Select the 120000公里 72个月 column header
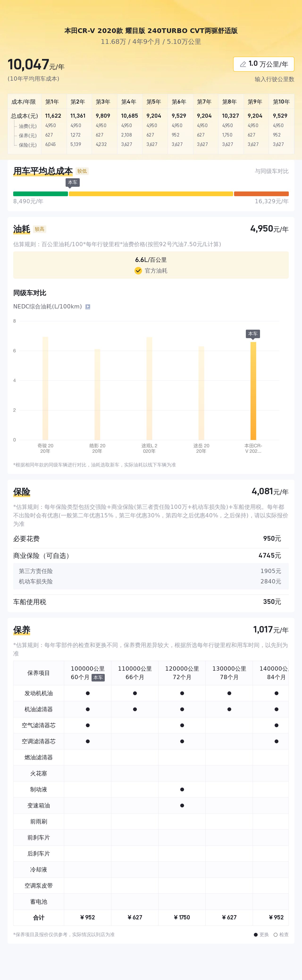 coord(182,673)
